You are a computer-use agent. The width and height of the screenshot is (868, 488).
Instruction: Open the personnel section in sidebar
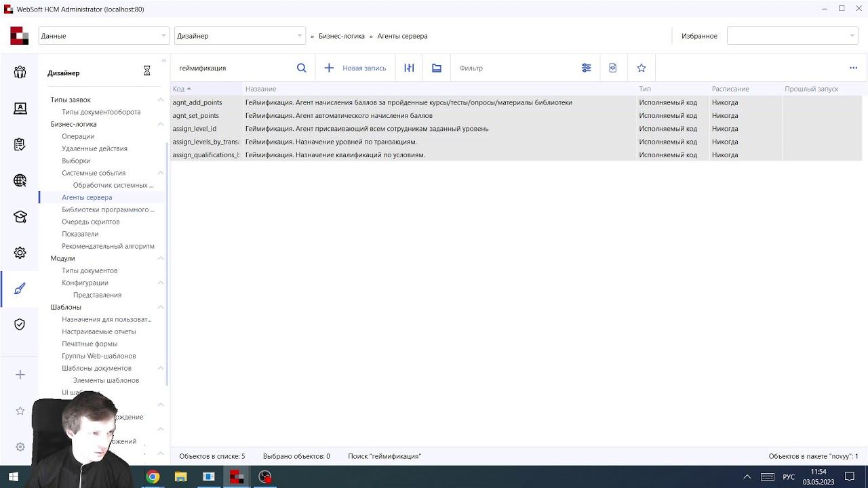20,72
